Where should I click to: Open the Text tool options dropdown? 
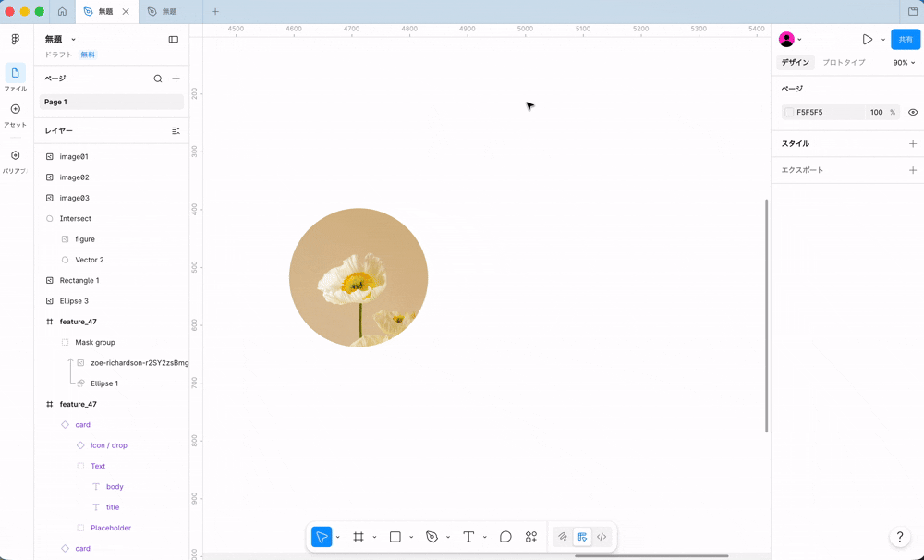(485, 537)
